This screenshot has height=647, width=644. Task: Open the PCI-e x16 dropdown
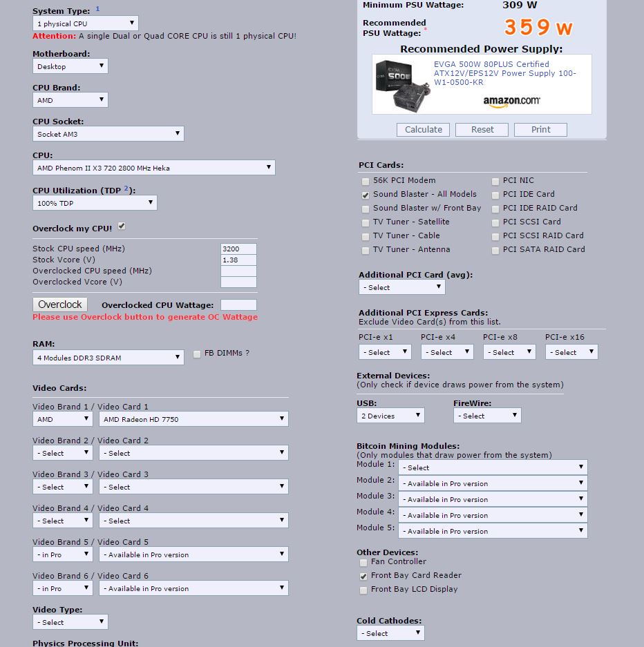(571, 352)
